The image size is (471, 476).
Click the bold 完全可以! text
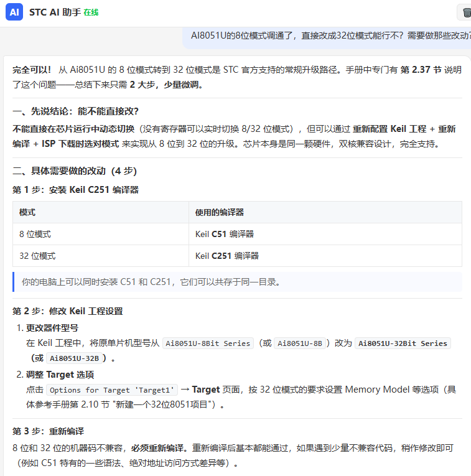[x=32, y=70]
